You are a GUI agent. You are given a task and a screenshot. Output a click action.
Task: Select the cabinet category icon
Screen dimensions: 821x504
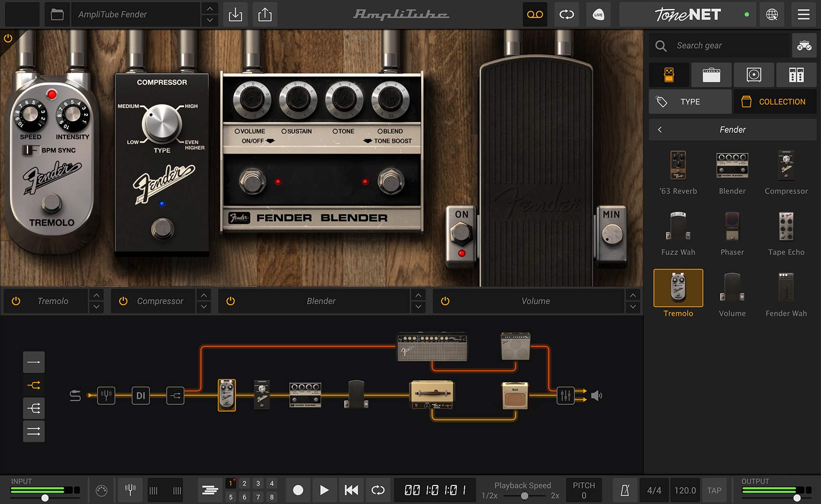tap(754, 75)
